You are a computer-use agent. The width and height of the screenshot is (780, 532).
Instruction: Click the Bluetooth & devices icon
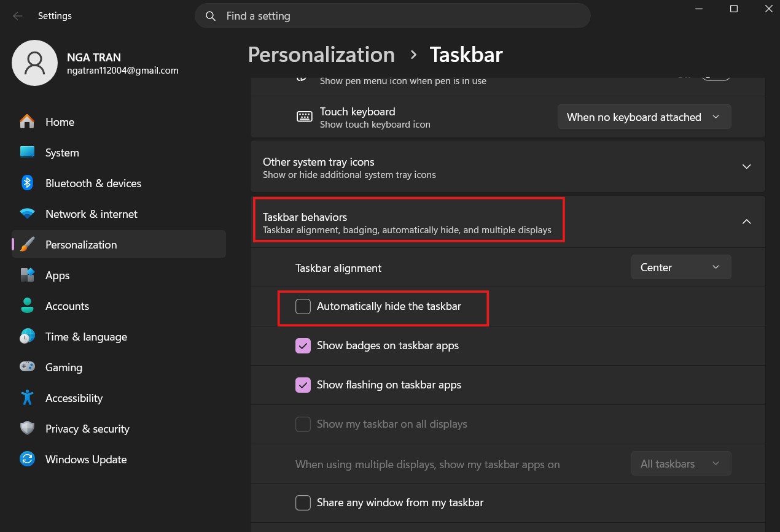click(x=27, y=183)
